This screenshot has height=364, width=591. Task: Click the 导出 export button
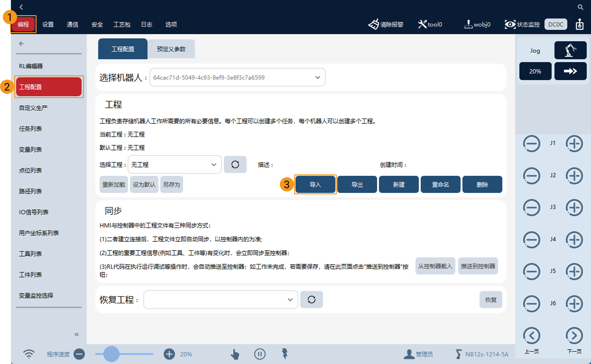[357, 184]
